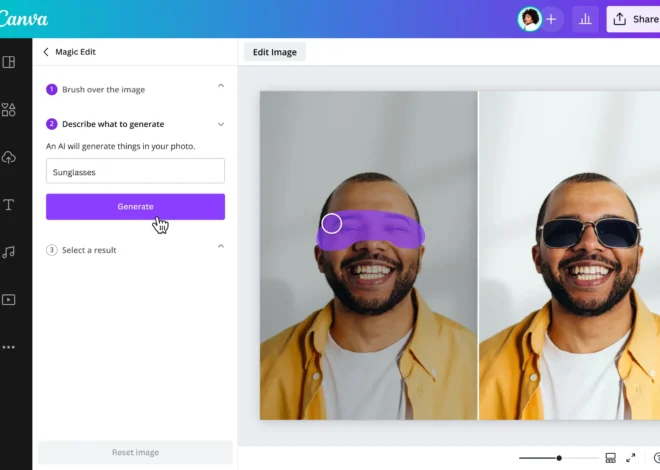Click the Sunglasses prompt text field
Image resolution: width=660 pixels, height=470 pixels.
(136, 171)
